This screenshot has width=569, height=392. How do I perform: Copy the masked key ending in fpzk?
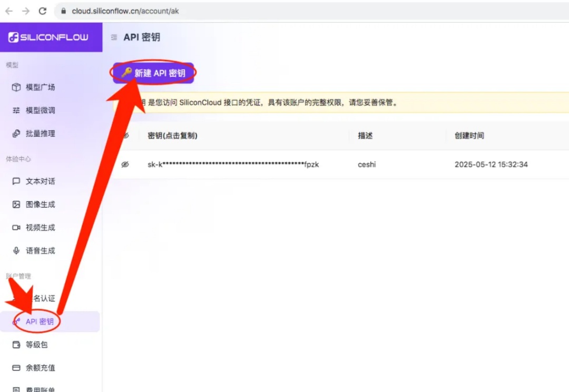(233, 164)
